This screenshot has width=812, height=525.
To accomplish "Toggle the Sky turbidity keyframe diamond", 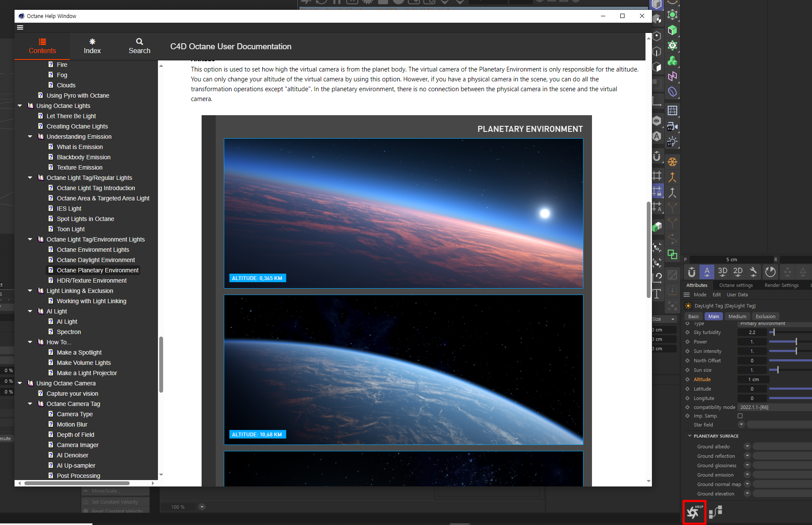I will click(x=687, y=332).
